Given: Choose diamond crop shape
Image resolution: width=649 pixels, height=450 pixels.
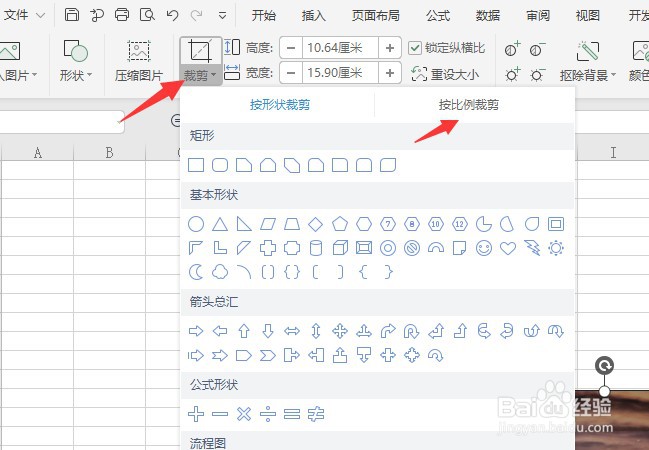Looking at the screenshot, I should (316, 224).
